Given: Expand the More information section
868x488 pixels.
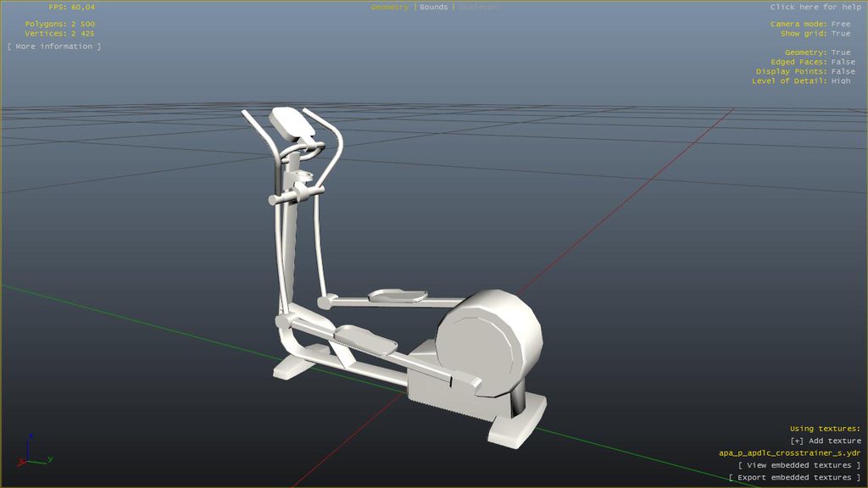Looking at the screenshot, I should point(54,47).
